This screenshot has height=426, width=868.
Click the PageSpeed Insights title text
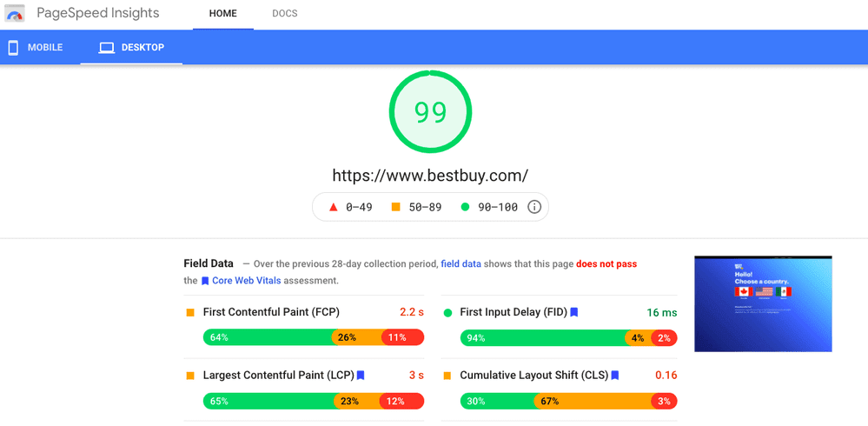pyautogui.click(x=98, y=13)
